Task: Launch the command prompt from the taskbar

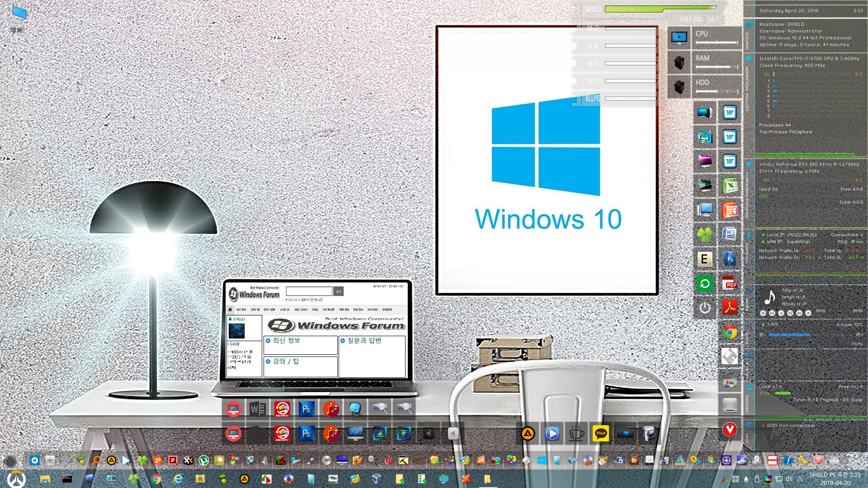Action: point(67,479)
